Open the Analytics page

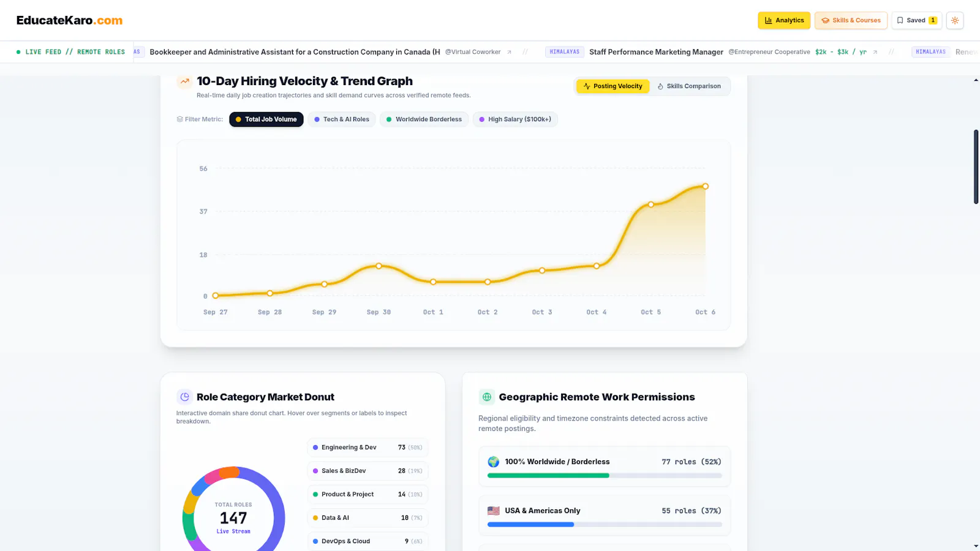point(784,20)
